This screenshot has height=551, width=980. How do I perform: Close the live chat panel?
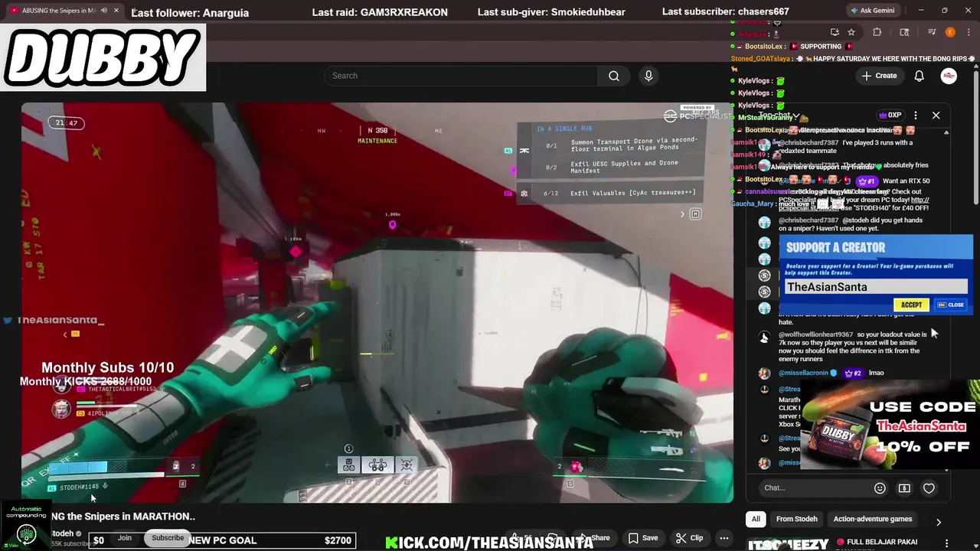pyautogui.click(x=936, y=115)
